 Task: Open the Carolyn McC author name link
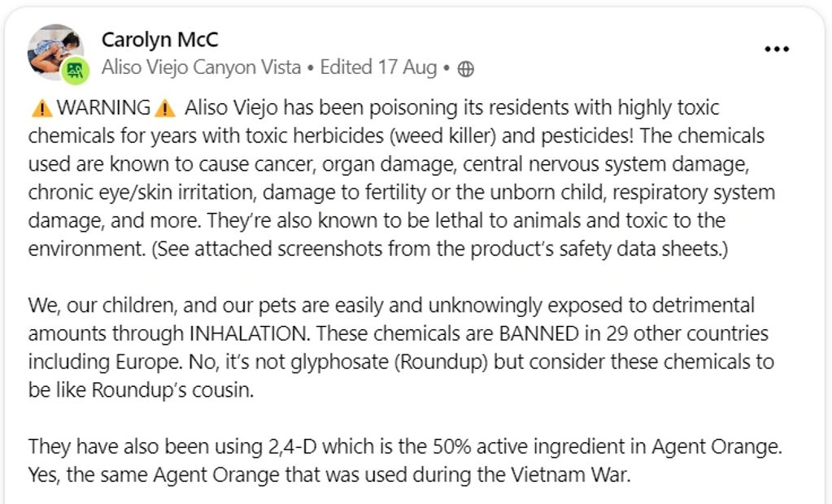click(159, 39)
